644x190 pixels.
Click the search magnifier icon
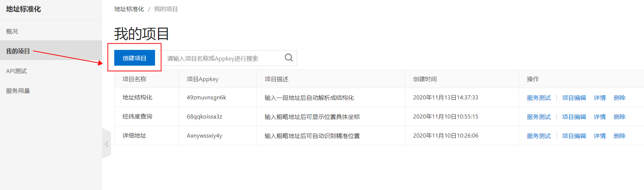[289, 58]
